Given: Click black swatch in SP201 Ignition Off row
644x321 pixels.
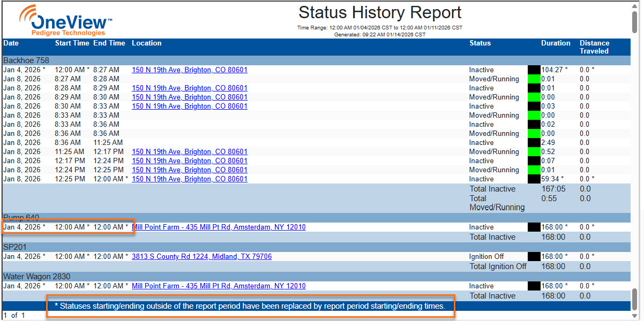Looking at the screenshot, I should [x=534, y=257].
